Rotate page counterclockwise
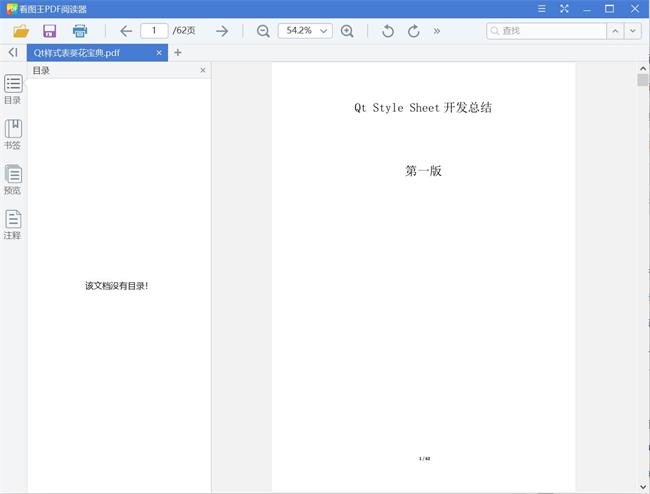This screenshot has height=494, width=650. (x=388, y=31)
